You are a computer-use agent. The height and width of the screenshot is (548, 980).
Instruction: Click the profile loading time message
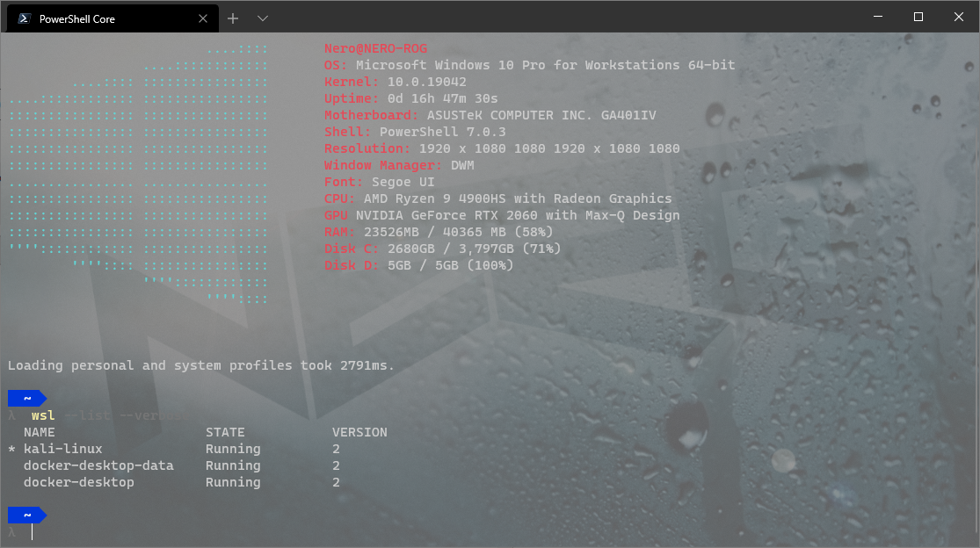tap(200, 365)
